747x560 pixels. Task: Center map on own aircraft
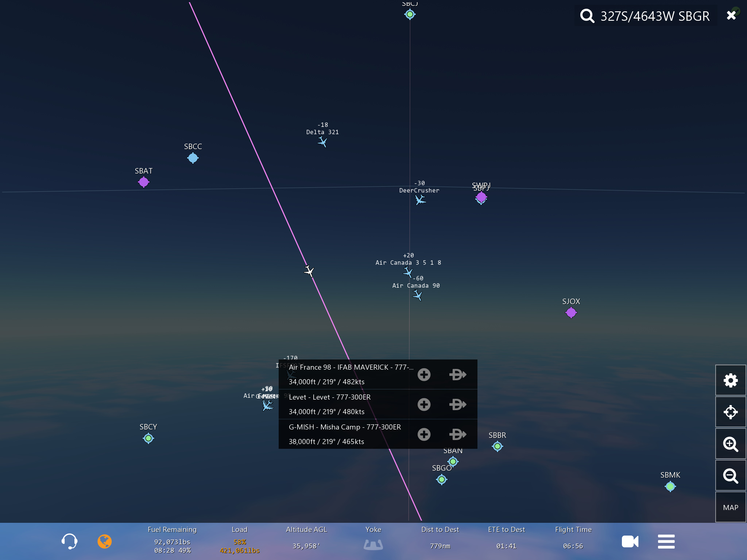click(x=730, y=412)
